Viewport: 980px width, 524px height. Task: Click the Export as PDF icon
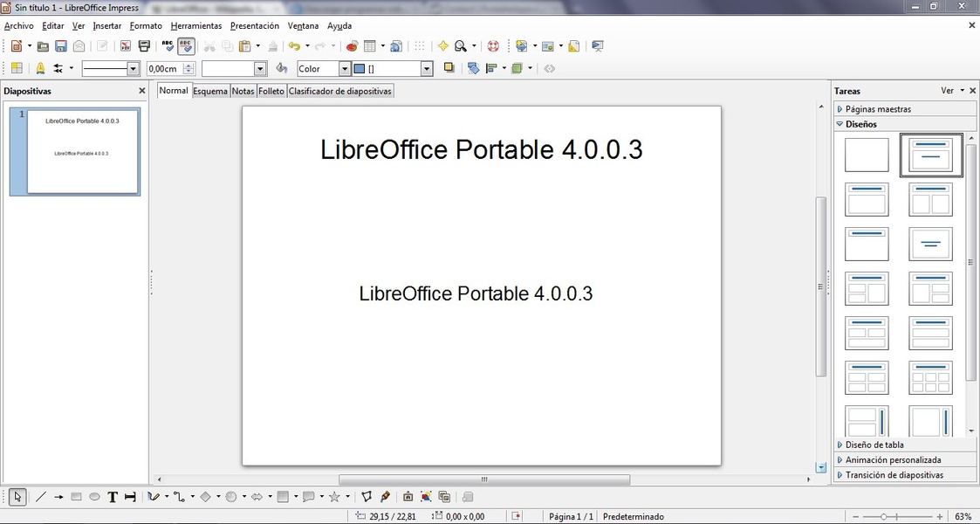click(x=126, y=46)
